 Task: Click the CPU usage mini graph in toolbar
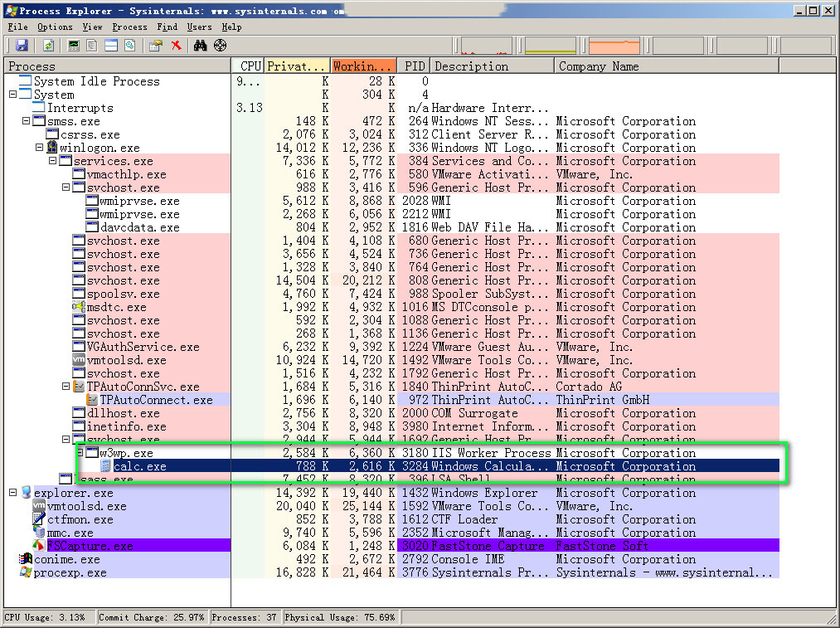[x=485, y=46]
